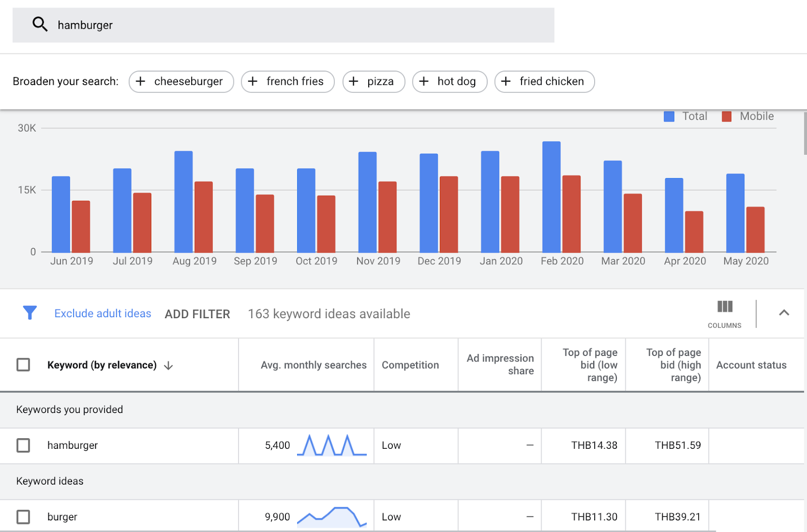Sort by the Account status column
Screen dimensions: 807x532
click(x=752, y=365)
